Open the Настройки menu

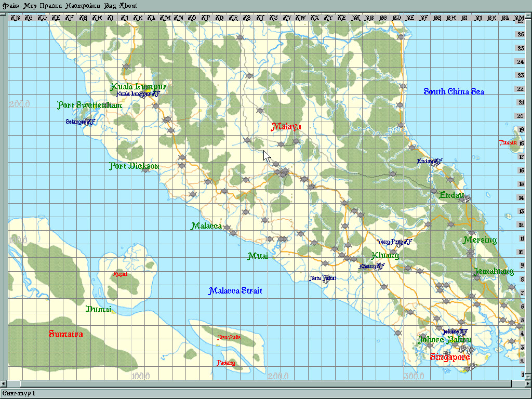pos(83,6)
